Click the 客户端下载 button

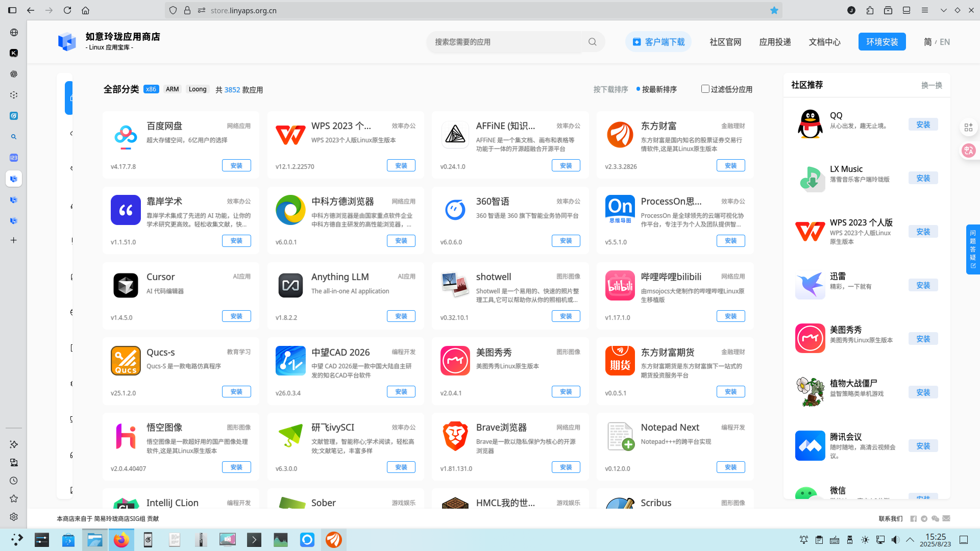[x=658, y=42]
